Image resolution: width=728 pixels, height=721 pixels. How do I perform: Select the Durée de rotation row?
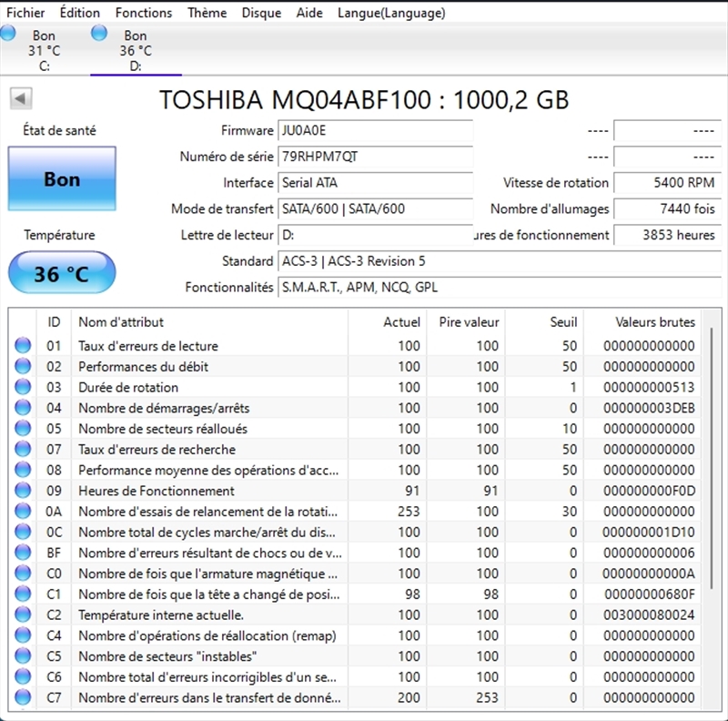(355, 387)
